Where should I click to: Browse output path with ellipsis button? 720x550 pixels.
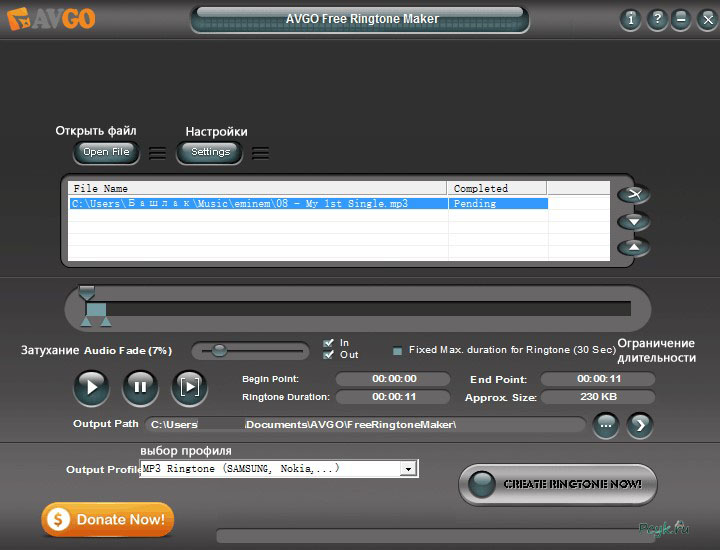click(606, 425)
